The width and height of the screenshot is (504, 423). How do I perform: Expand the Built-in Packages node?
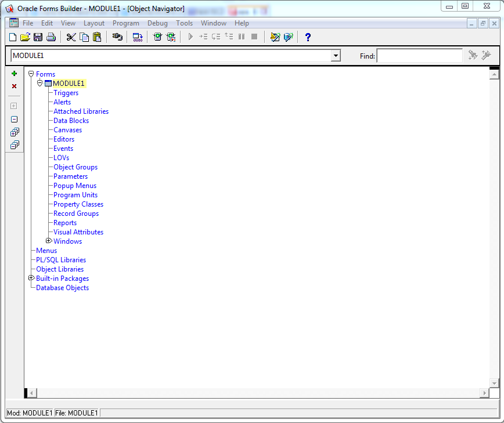coord(31,278)
